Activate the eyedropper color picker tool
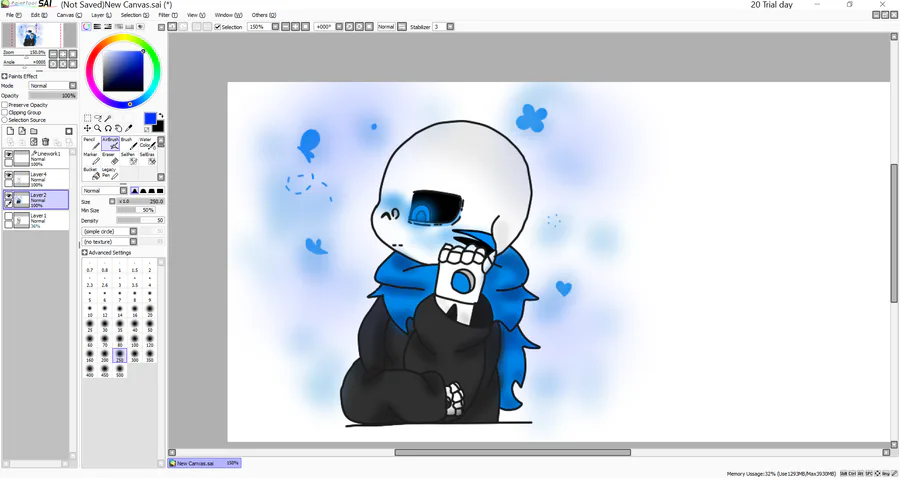The height and width of the screenshot is (478, 900). 129,129
